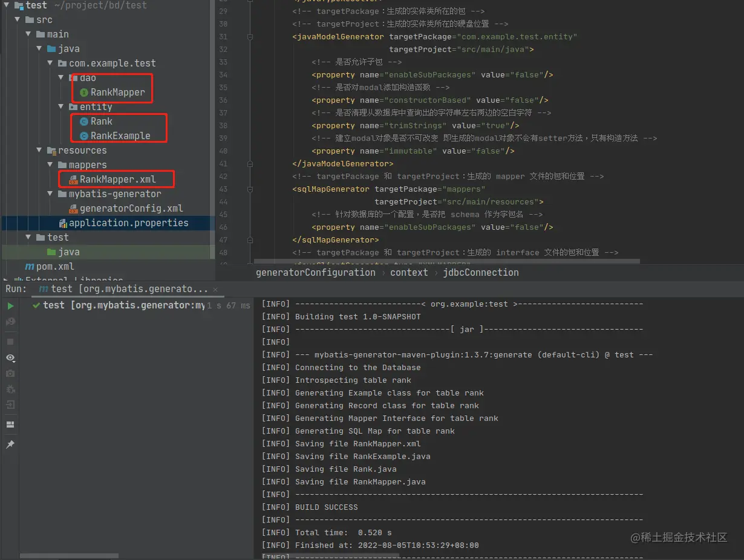Collapse the main folder arrow
The width and height of the screenshot is (744, 560).
pos(29,34)
